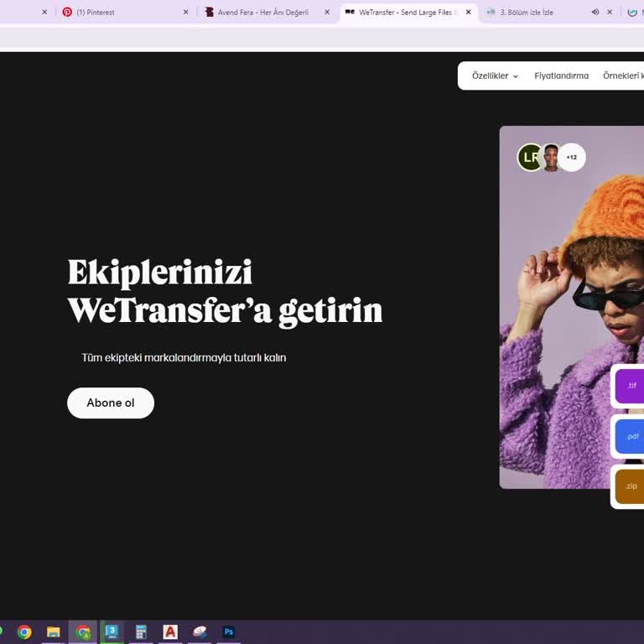Close the 3. Bölüm izle tab
The height and width of the screenshot is (644, 644).
click(610, 13)
